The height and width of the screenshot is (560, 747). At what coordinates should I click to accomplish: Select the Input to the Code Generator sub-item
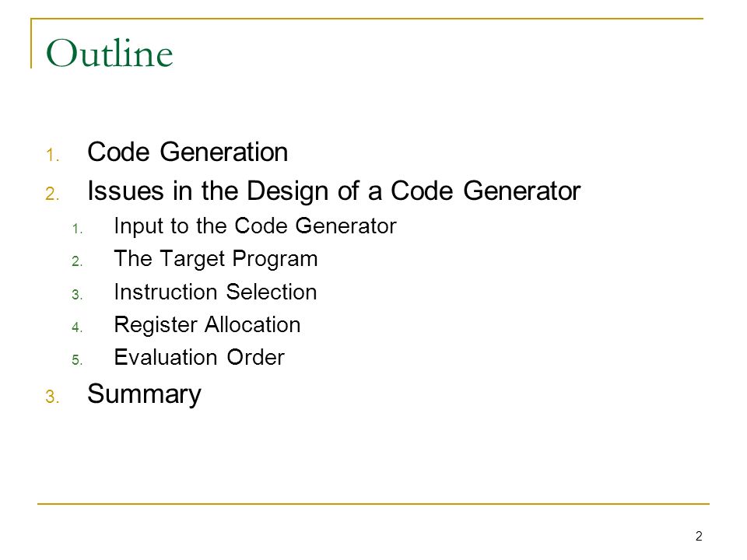pos(255,226)
